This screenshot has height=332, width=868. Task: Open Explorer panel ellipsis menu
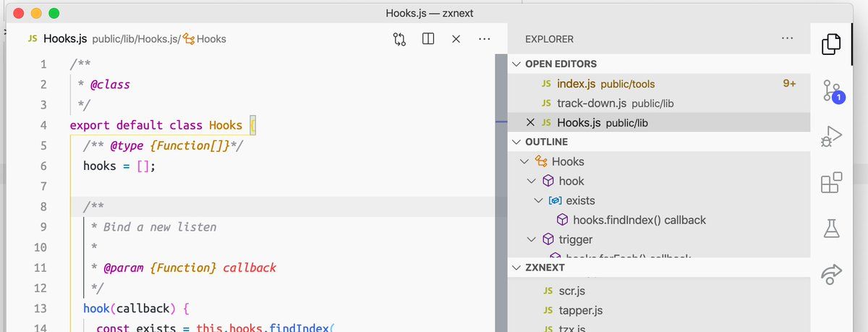click(788, 39)
